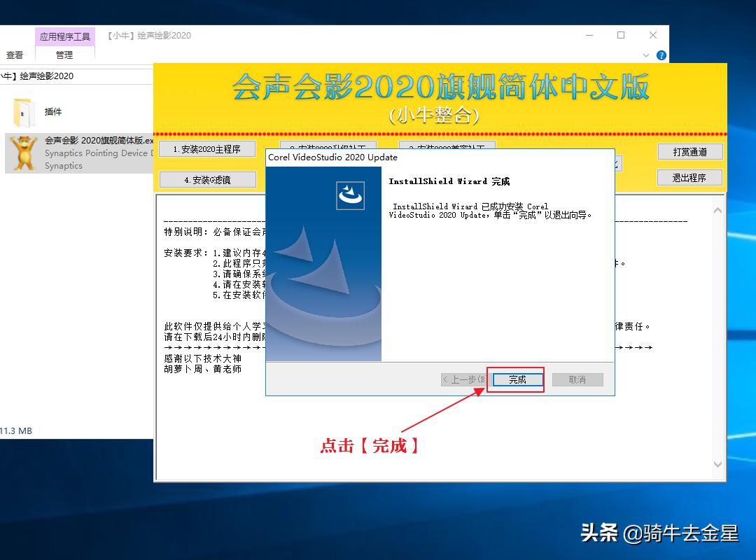Viewport: 756px width, 560px height.
Task: Click the 插件 folder name text
Action: coord(53,112)
